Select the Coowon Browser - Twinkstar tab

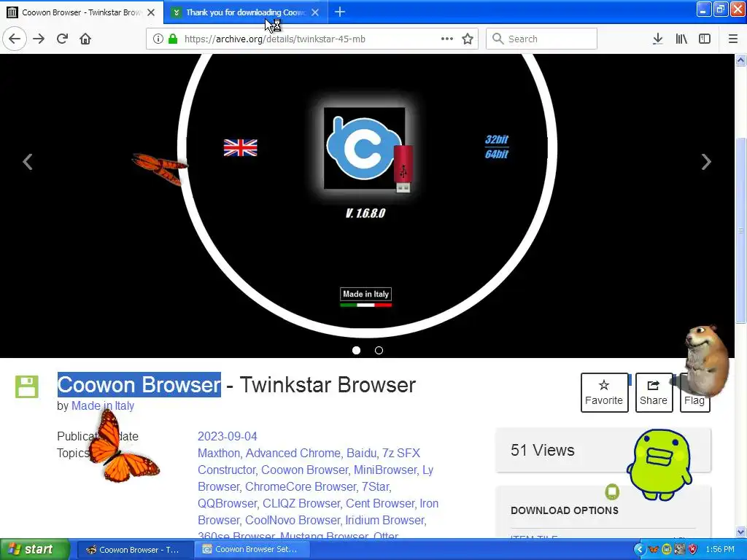point(81,12)
